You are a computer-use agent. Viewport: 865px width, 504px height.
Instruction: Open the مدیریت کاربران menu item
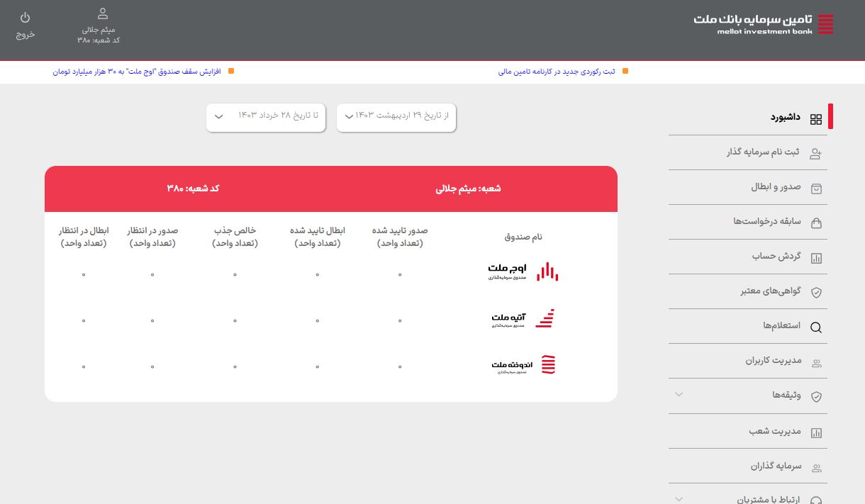(x=748, y=361)
